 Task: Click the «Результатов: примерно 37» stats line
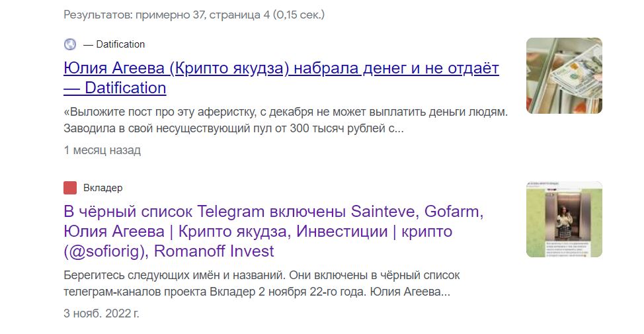(x=194, y=14)
